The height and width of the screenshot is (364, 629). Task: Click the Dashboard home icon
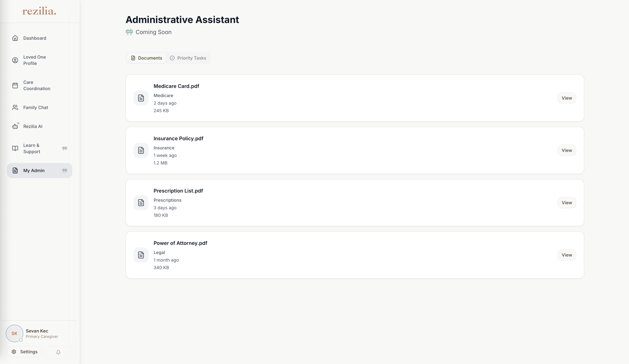pyautogui.click(x=15, y=38)
